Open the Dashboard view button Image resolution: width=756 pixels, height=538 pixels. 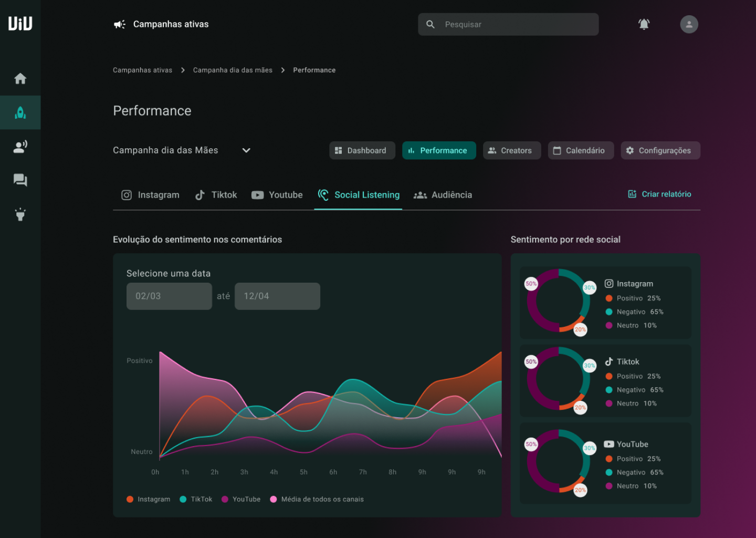pyautogui.click(x=362, y=150)
